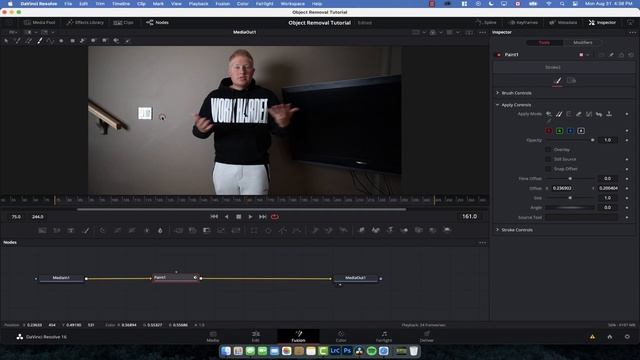Toggle loop playback button
This screenshot has width=640, height=360.
click(275, 217)
